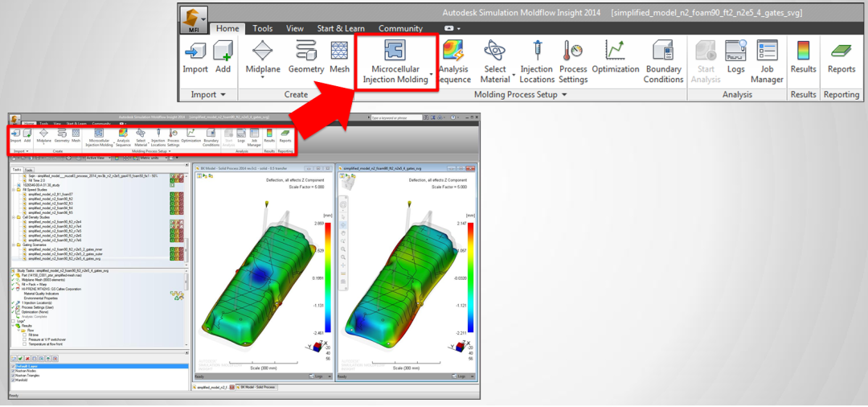Expand Import panel dropdown in enlarged ribbon
This screenshot has width=868, height=407.
pos(223,95)
